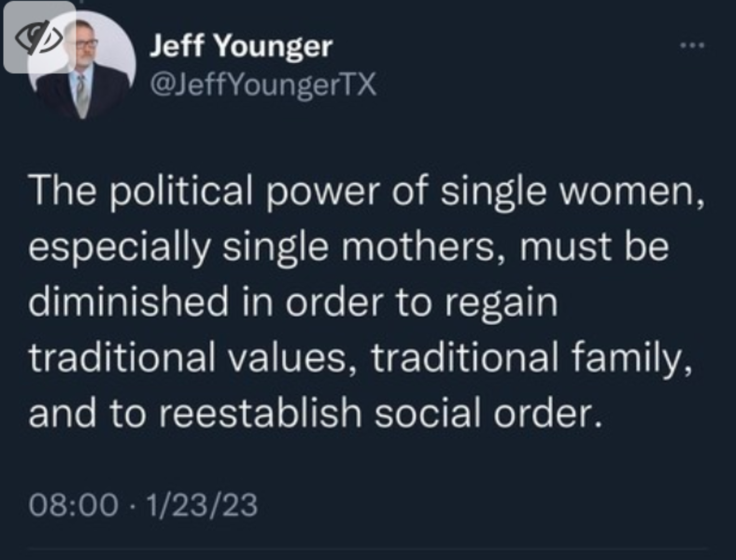The height and width of the screenshot is (560, 736).
Task: Click the @JeffYoungerTX handle
Action: 263,84
